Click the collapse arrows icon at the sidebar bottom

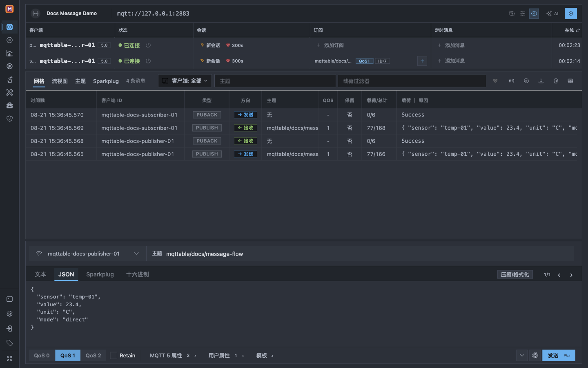(9, 358)
